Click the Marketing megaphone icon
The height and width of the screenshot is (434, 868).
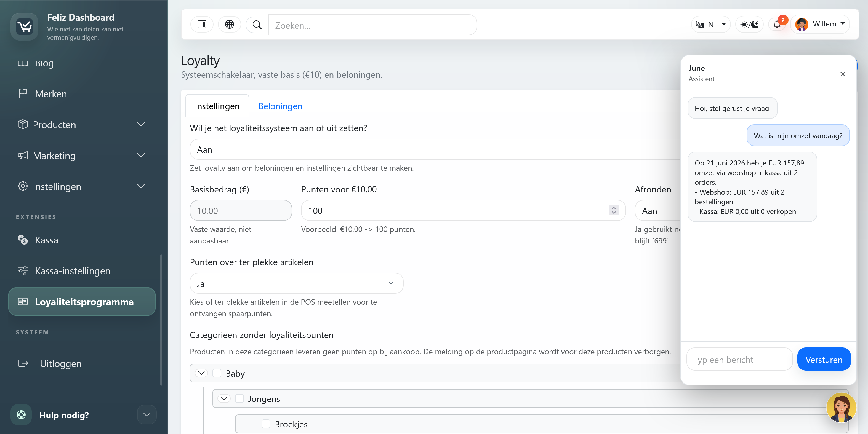[23, 155]
